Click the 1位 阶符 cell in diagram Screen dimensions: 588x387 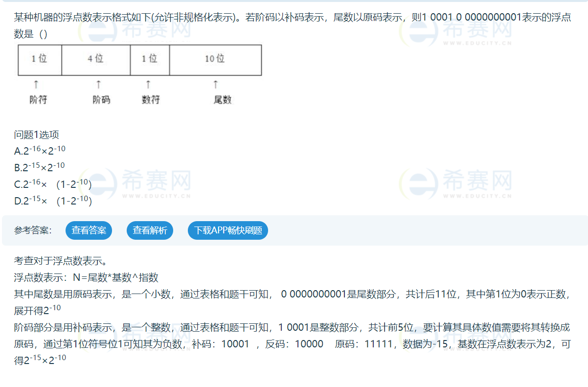tap(40, 60)
